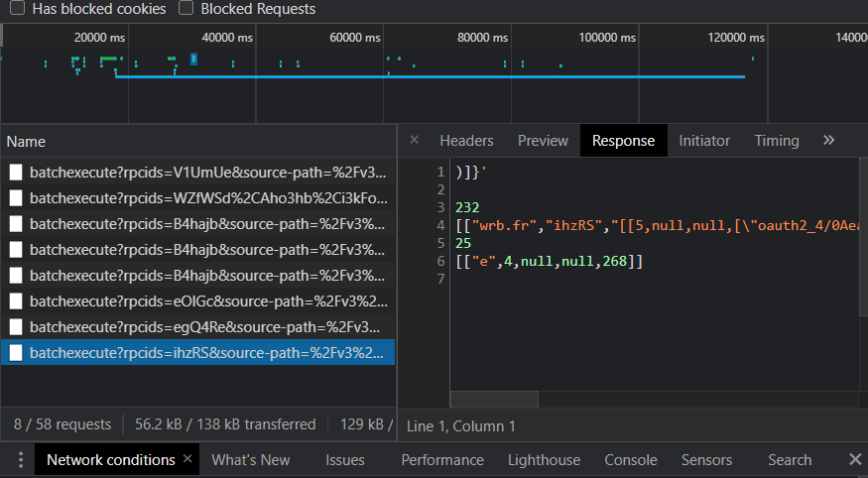
Task: Click the Name column header
Action: point(26,142)
